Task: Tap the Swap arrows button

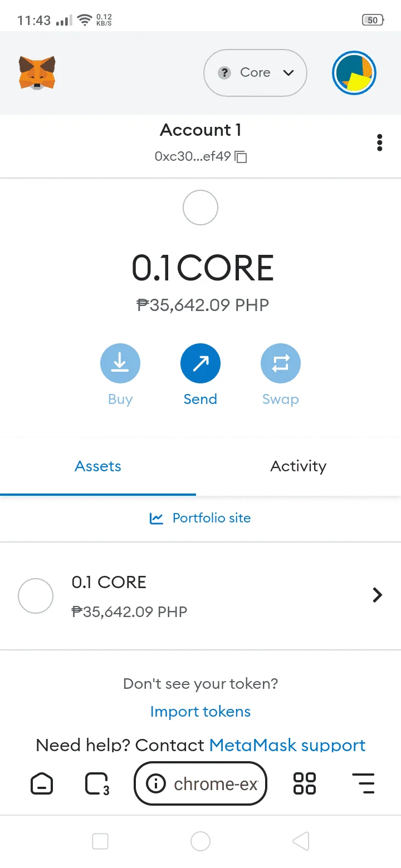Action: 281,364
